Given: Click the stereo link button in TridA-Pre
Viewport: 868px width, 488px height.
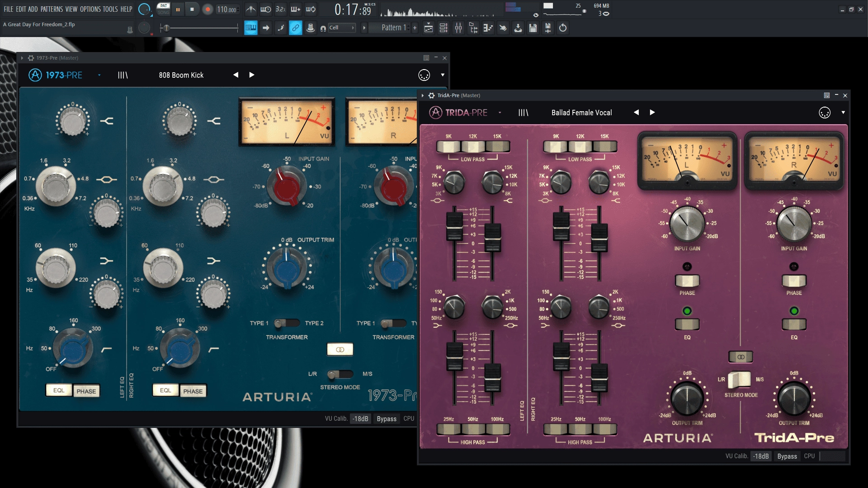Looking at the screenshot, I should pyautogui.click(x=741, y=357).
